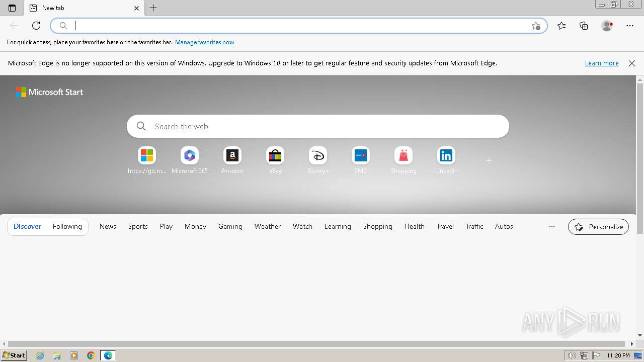Screen dimensions: 644x362
Task: Open the Shopping feed category
Action: (378, 227)
